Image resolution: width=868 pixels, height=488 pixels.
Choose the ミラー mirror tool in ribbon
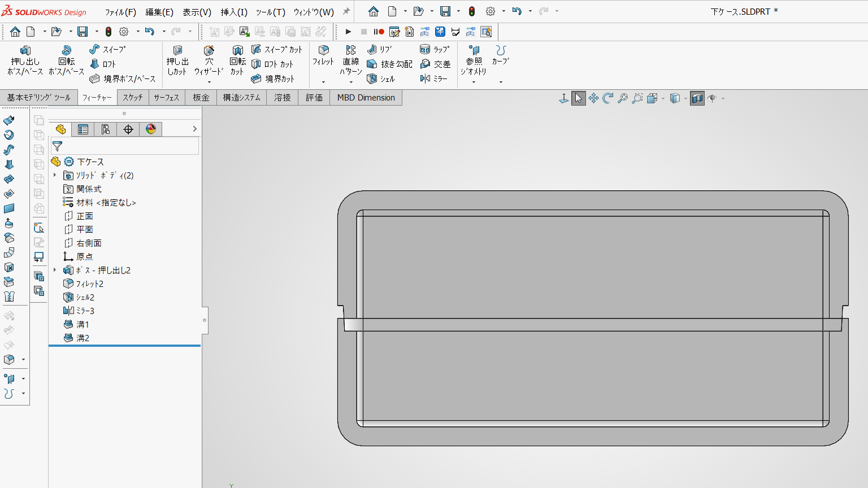tap(433, 79)
